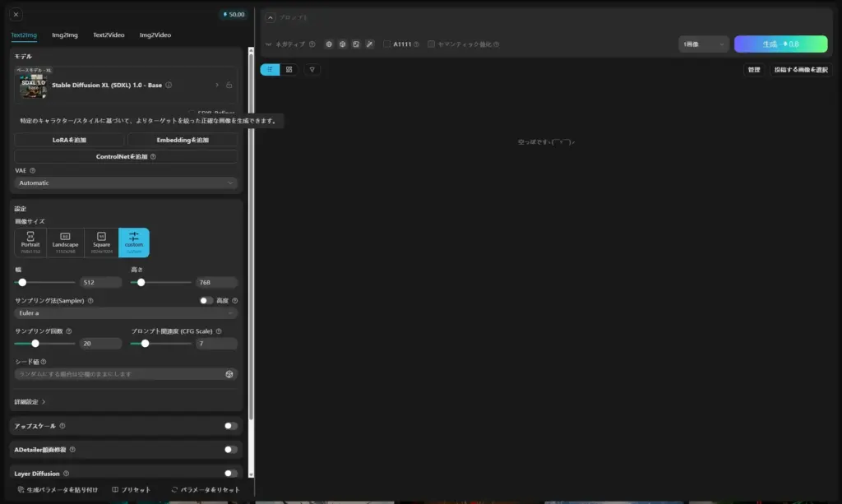Select the Square image size preset
Image resolution: width=842 pixels, height=504 pixels.
pyautogui.click(x=99, y=242)
